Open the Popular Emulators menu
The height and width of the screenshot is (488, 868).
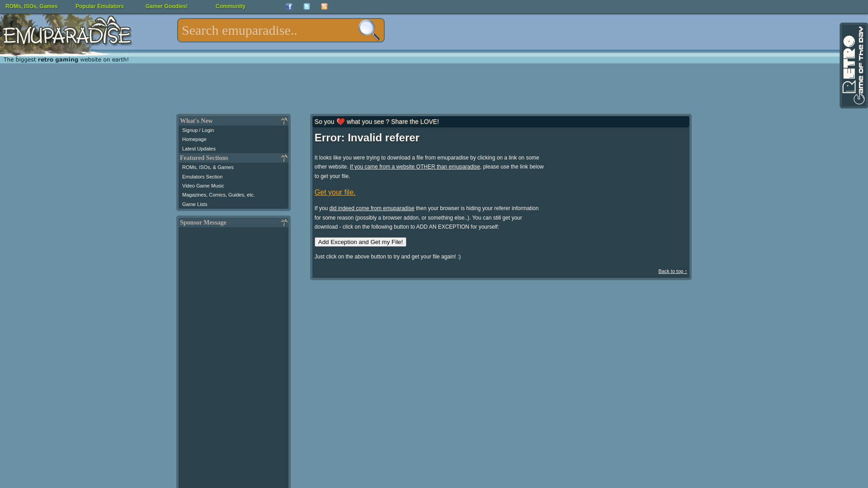tap(99, 6)
